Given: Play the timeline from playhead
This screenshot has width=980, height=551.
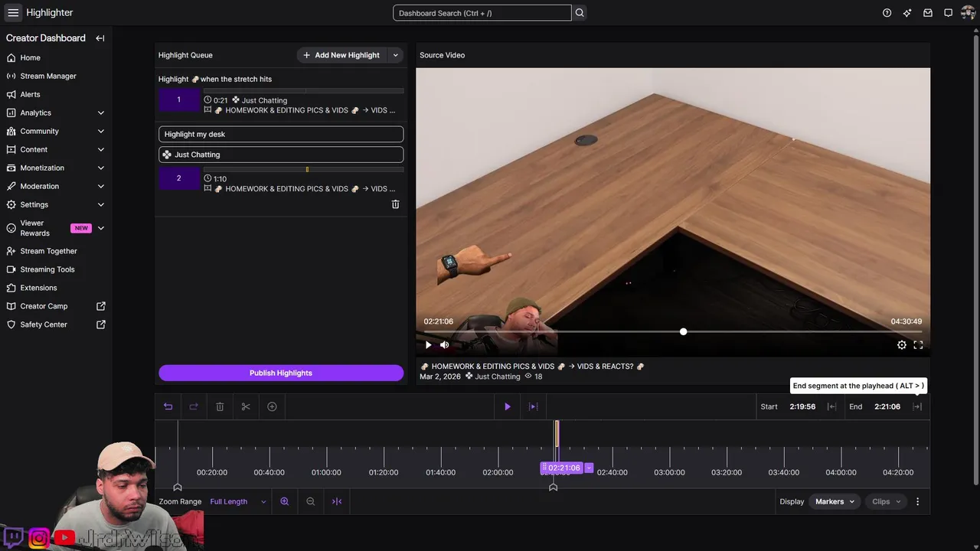Looking at the screenshot, I should pyautogui.click(x=508, y=406).
